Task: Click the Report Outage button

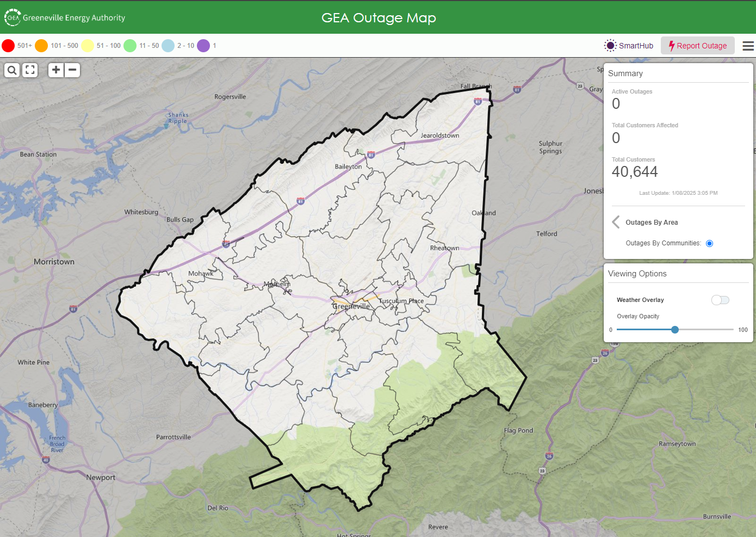Action: coord(698,46)
